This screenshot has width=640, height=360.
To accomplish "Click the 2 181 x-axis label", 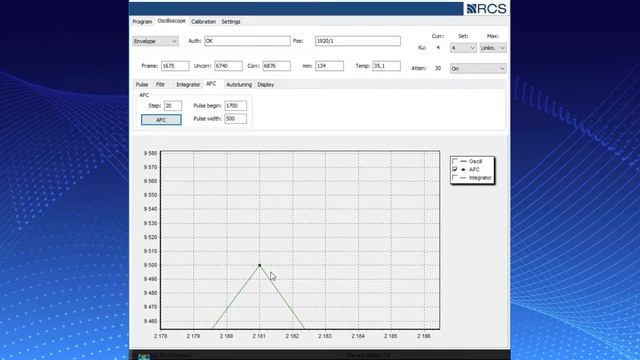I will 259,336.
